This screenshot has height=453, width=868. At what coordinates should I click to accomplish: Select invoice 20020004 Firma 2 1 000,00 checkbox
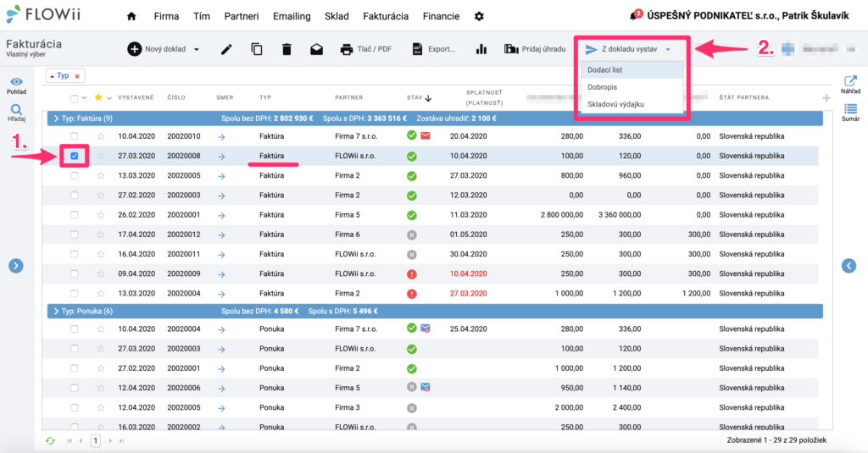pyautogui.click(x=75, y=293)
